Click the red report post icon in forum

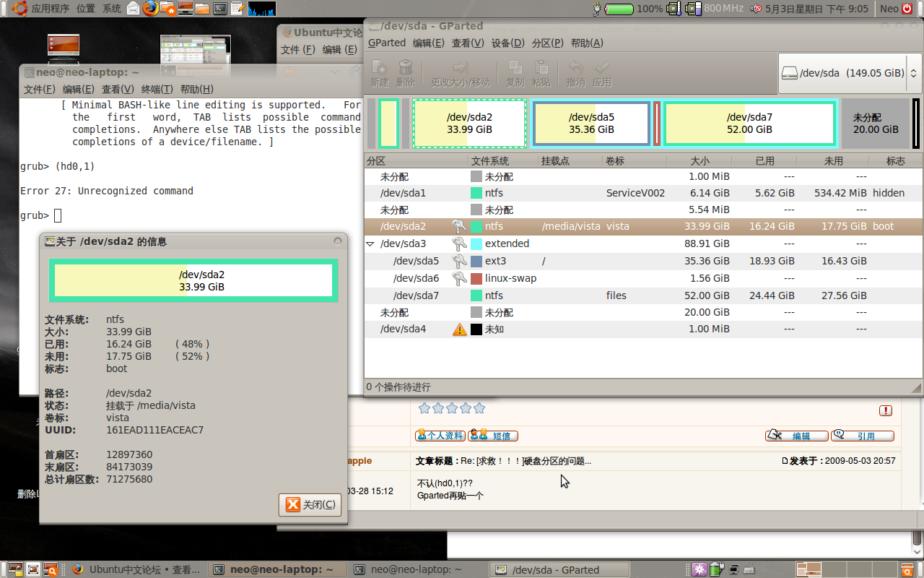tap(886, 410)
